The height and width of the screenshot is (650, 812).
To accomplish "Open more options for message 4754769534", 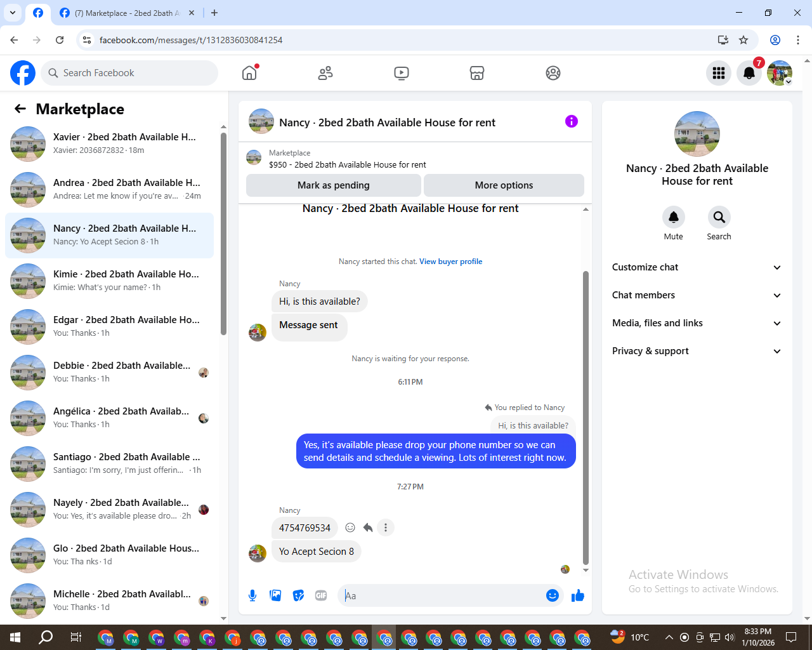I will point(386,527).
